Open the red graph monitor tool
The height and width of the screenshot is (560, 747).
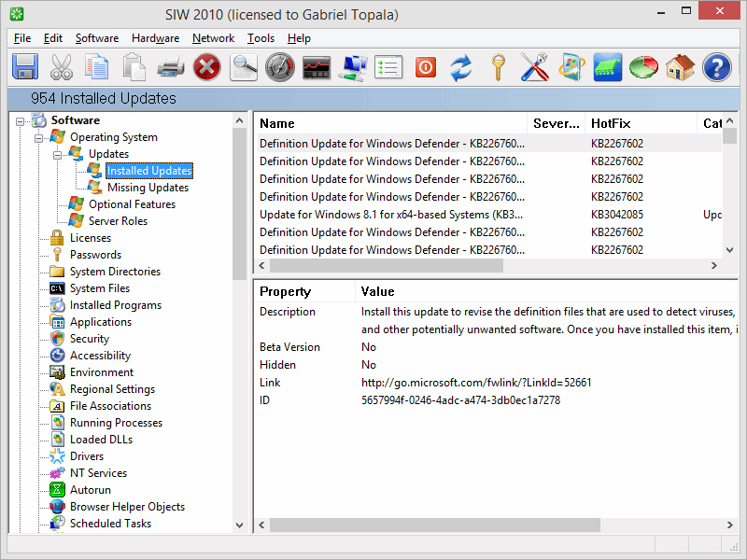pyautogui.click(x=317, y=67)
